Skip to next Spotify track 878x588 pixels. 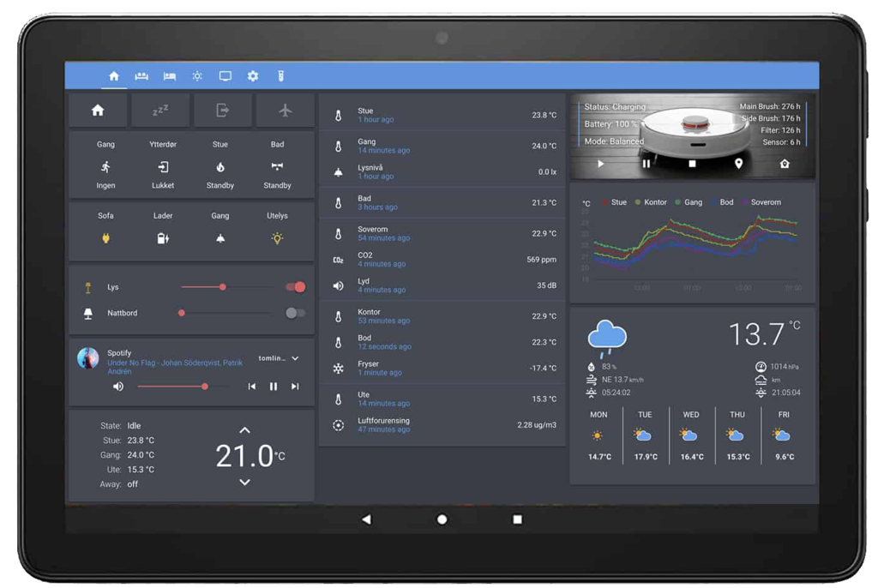click(x=295, y=387)
